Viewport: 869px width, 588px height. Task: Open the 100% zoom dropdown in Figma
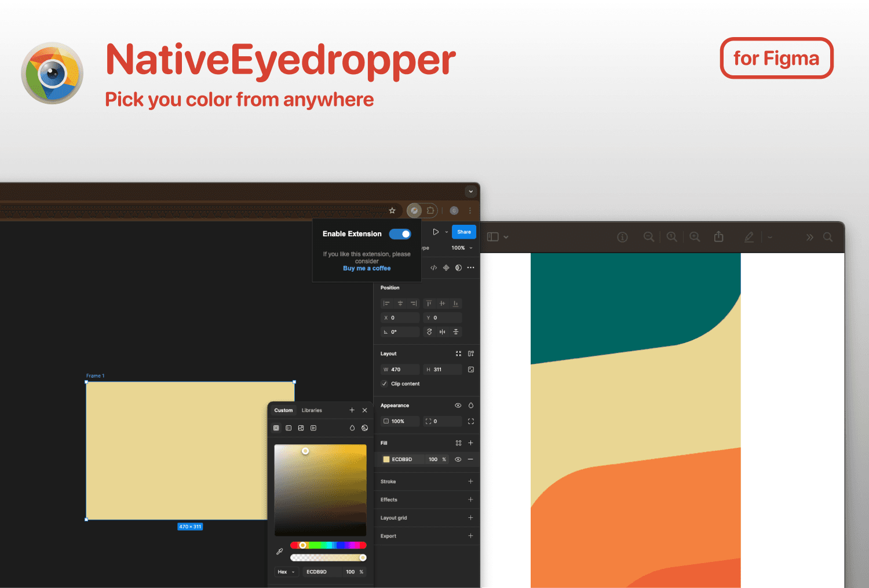coord(462,247)
